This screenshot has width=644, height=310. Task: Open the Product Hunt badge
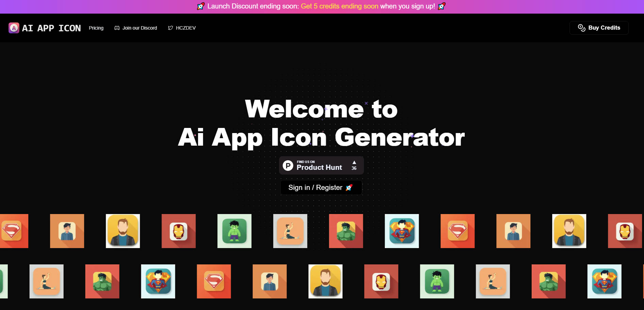[321, 165]
